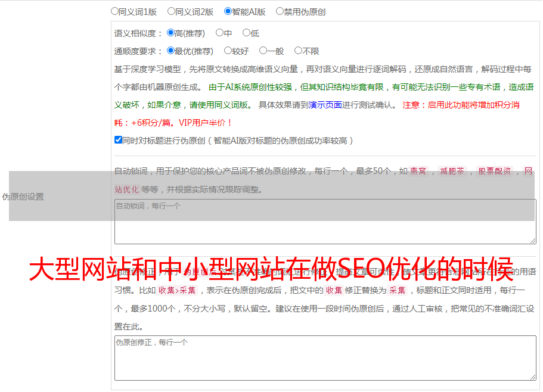Click the 股票配资 example keyword tag
The height and width of the screenshot is (392, 543).
coord(495,171)
